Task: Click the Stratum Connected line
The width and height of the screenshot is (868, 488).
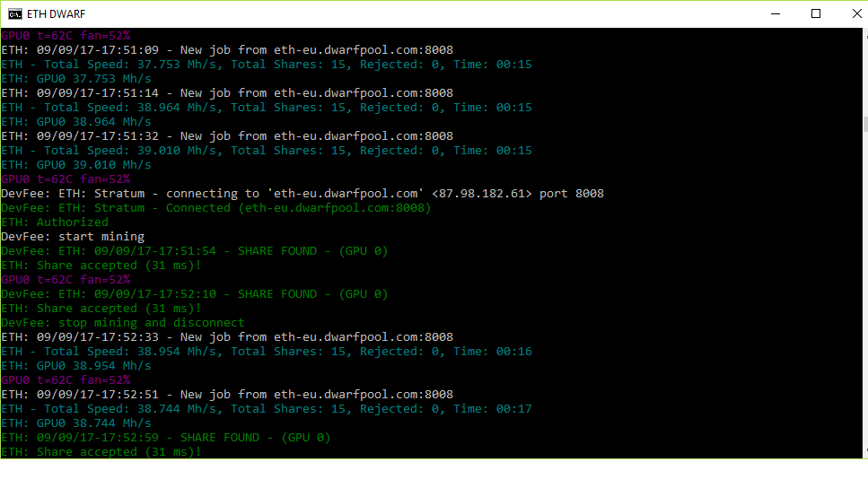Action: click(216, 208)
